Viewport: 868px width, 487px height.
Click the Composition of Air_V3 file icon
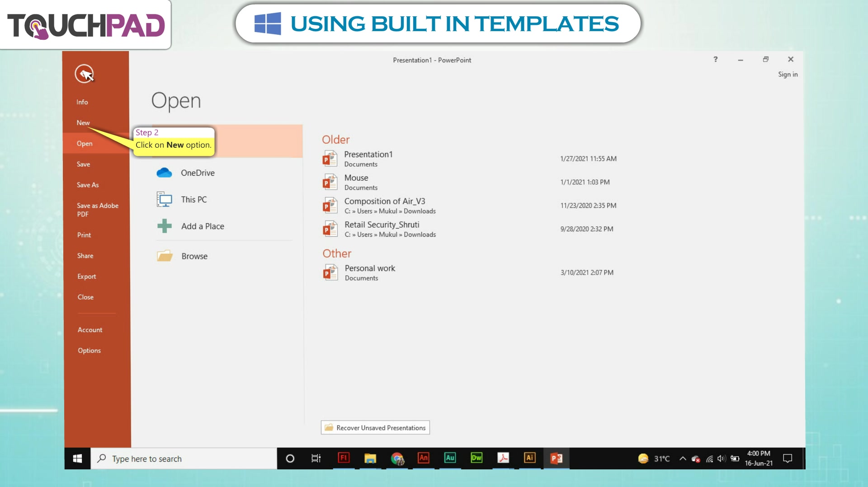[x=330, y=206]
